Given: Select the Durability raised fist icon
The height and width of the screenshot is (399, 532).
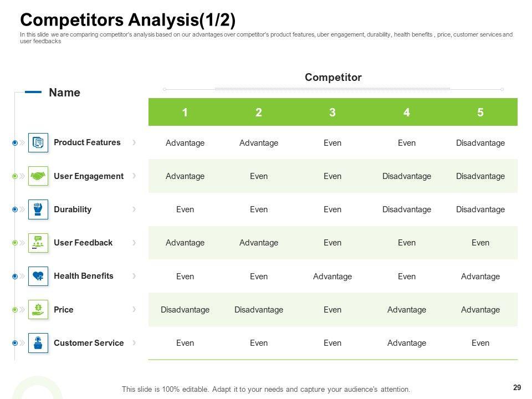Looking at the screenshot, I should [38, 209].
